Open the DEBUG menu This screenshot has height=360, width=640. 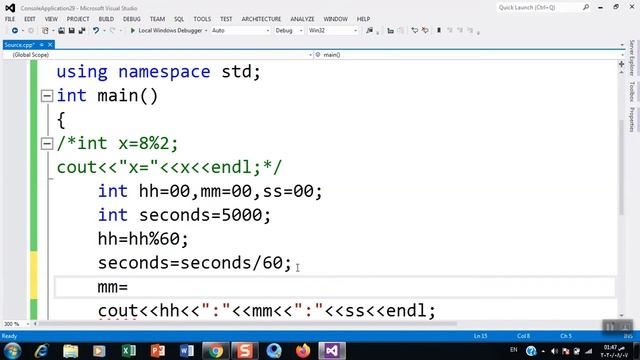click(x=131, y=19)
